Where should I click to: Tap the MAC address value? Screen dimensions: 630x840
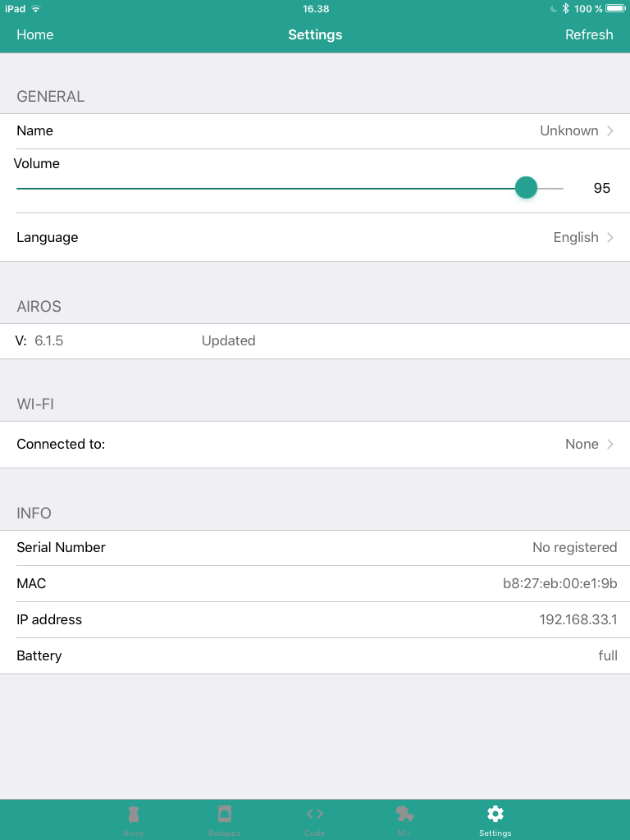(559, 584)
